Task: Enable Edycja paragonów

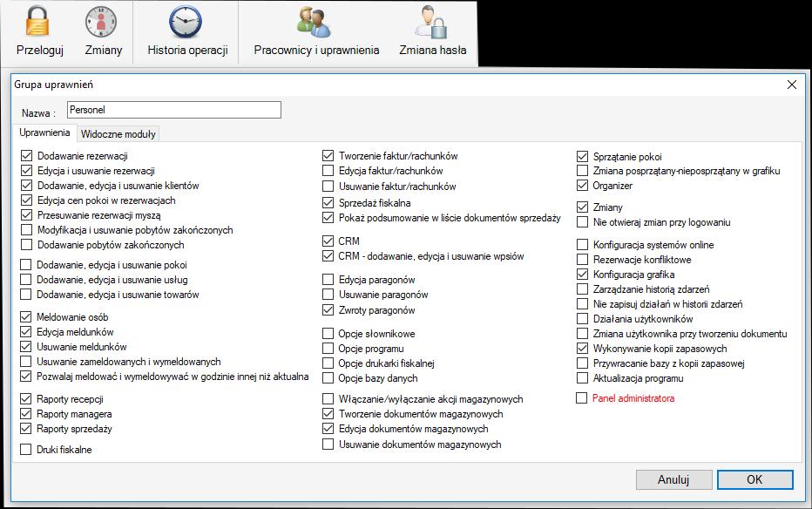Action: pos(328,280)
